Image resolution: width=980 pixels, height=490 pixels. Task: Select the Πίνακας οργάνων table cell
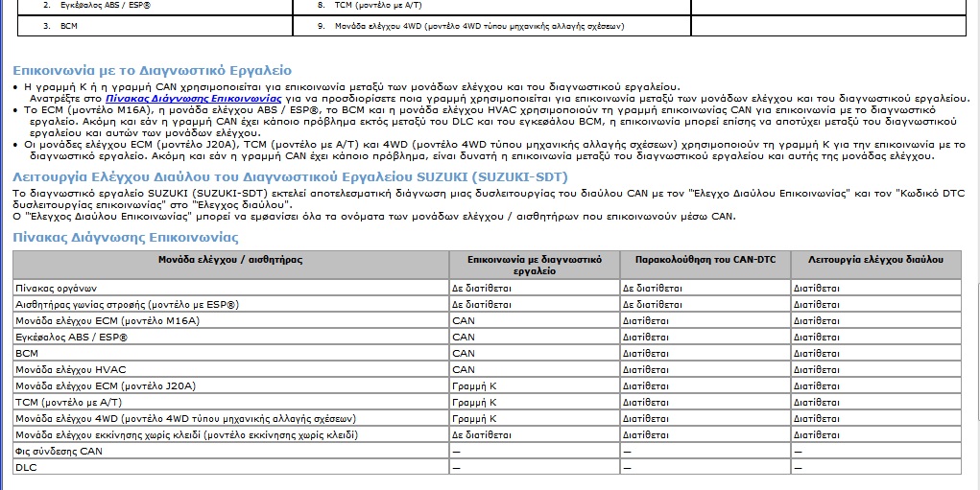(230, 289)
